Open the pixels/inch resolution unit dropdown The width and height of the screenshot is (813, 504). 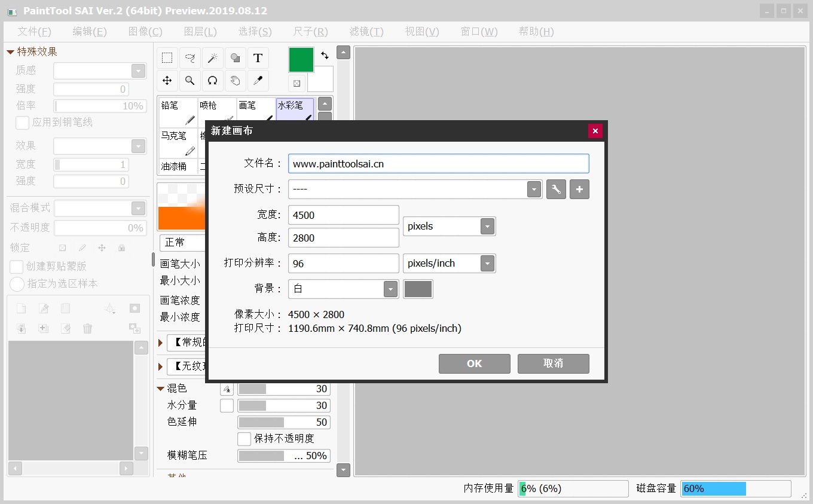(488, 264)
